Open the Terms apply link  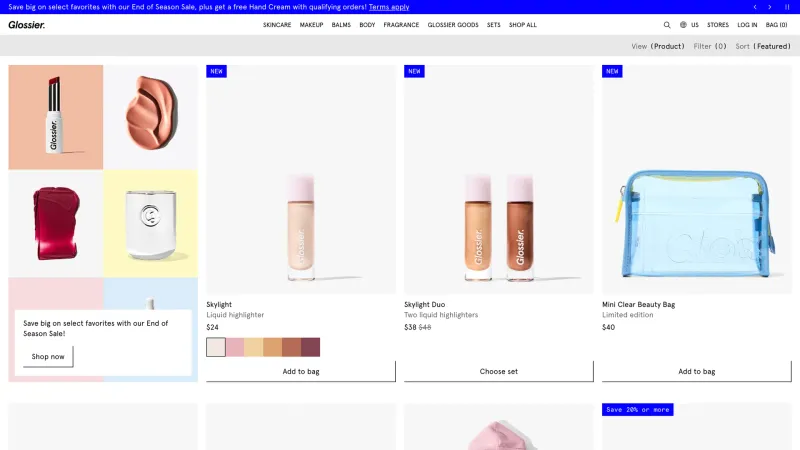389,7
